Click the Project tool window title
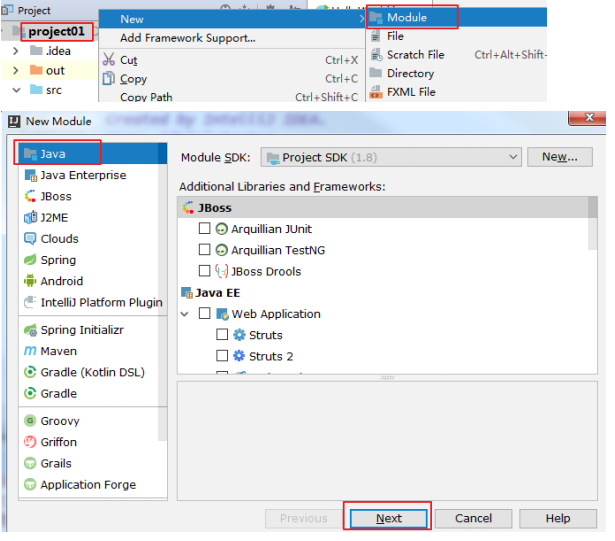Image resolution: width=615 pixels, height=541 pixels. pos(34,11)
